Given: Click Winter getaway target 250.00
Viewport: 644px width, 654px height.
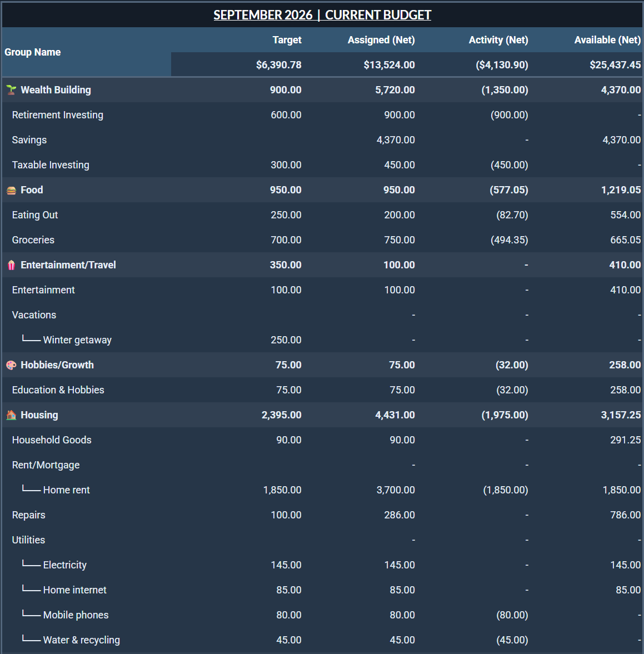Looking at the screenshot, I should tap(286, 340).
